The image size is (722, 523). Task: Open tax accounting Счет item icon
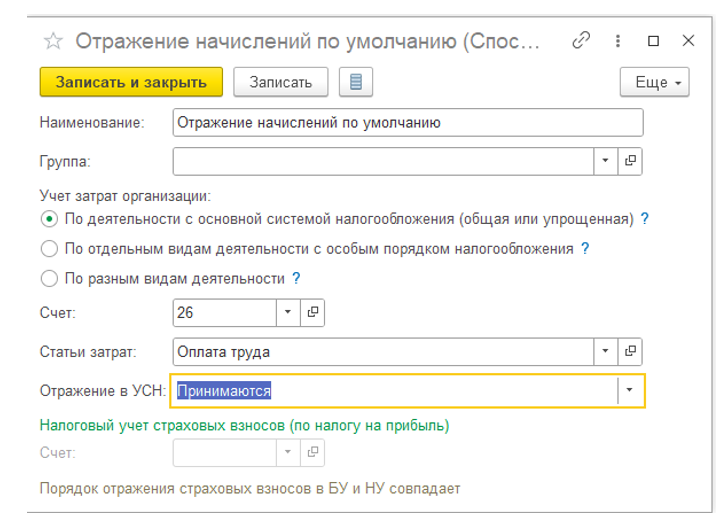click(313, 453)
